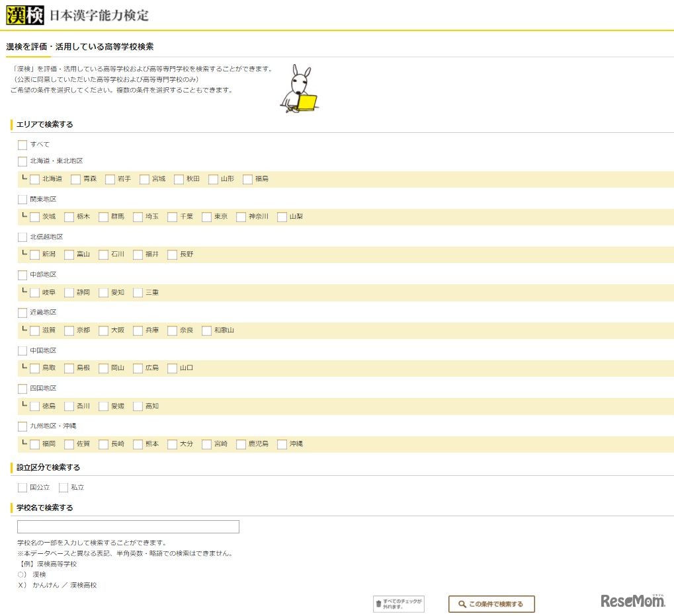Select the 奈良 checkbox
The width and height of the screenshot is (674, 616).
click(x=173, y=330)
